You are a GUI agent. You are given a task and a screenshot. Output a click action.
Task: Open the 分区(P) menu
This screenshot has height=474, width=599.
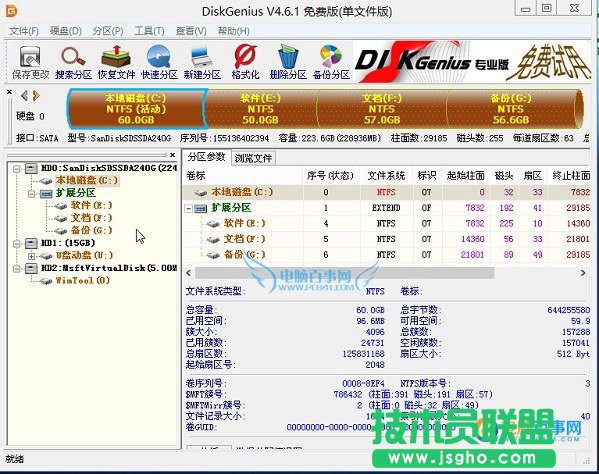tap(108, 31)
